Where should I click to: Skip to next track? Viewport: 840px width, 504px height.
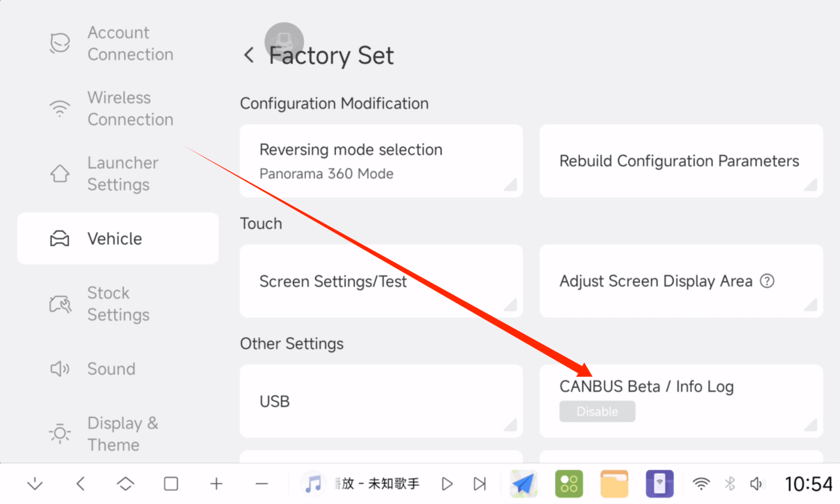[x=480, y=484]
